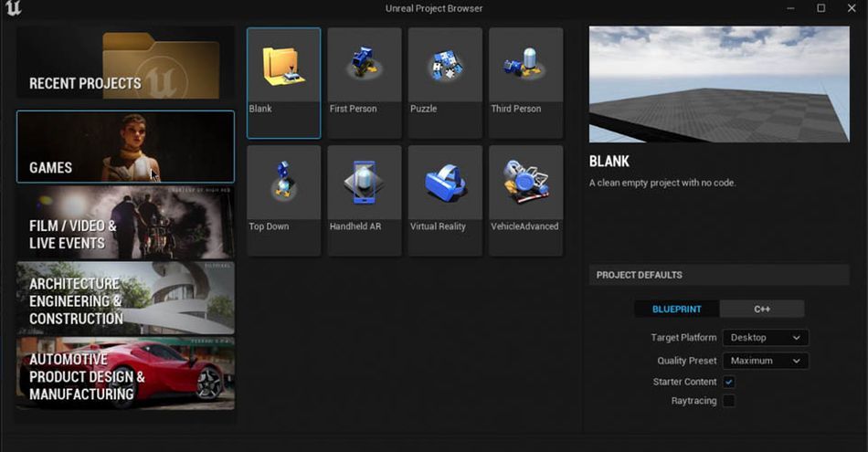Open the Quality Preset dropdown

pyautogui.click(x=766, y=361)
